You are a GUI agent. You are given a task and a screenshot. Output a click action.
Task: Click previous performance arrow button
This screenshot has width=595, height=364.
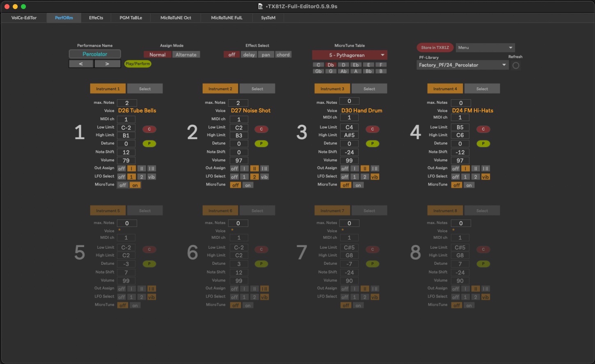click(x=81, y=64)
